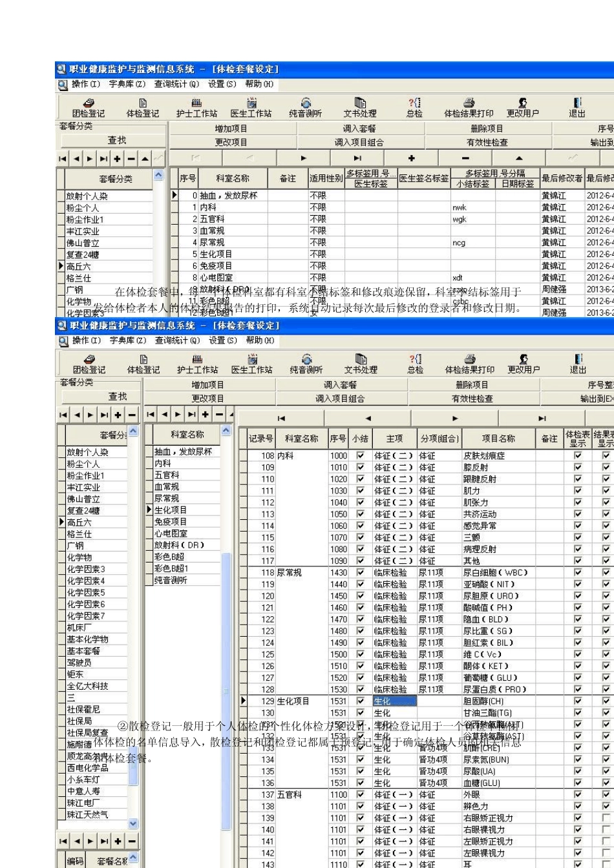Click 调入项目组合 button in the lower window
Screen dimensions: 614x868
coord(340,399)
